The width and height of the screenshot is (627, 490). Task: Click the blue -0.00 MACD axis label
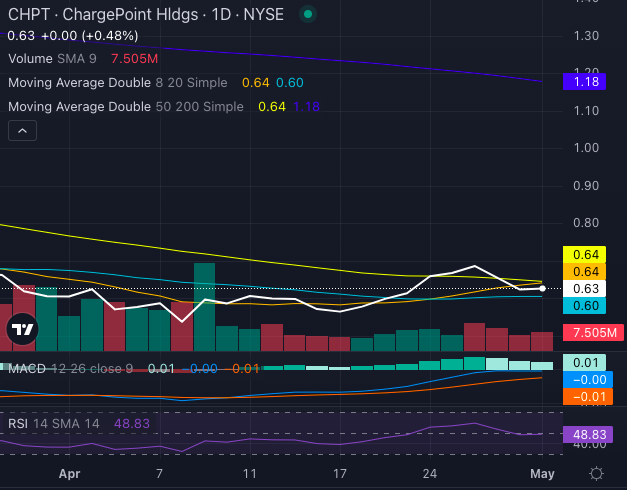click(x=587, y=380)
